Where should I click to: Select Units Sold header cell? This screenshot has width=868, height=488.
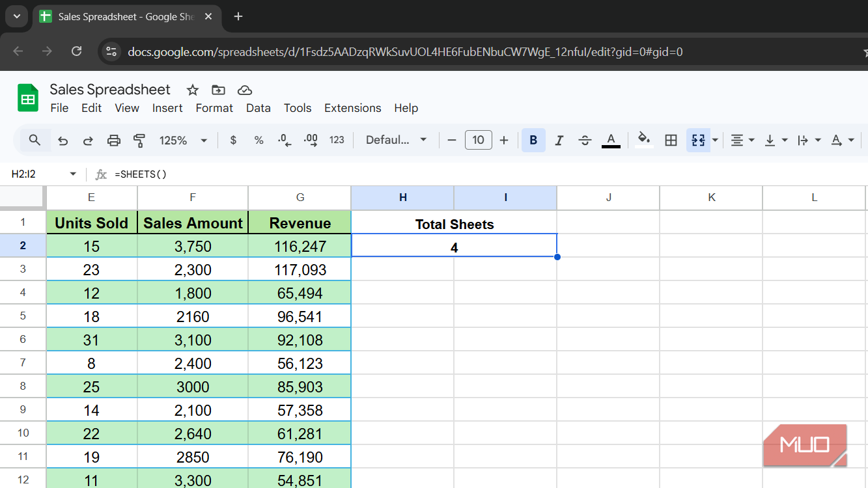pos(91,223)
